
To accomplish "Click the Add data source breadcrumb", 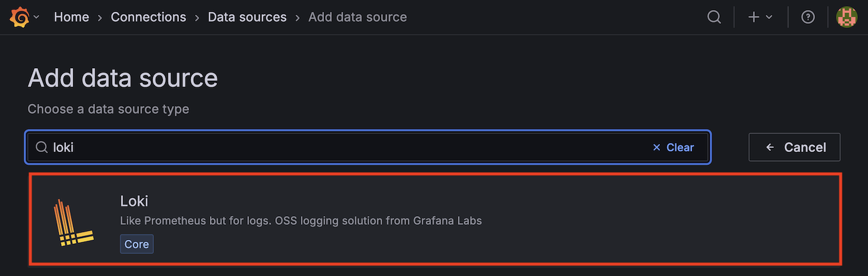I will [x=357, y=17].
